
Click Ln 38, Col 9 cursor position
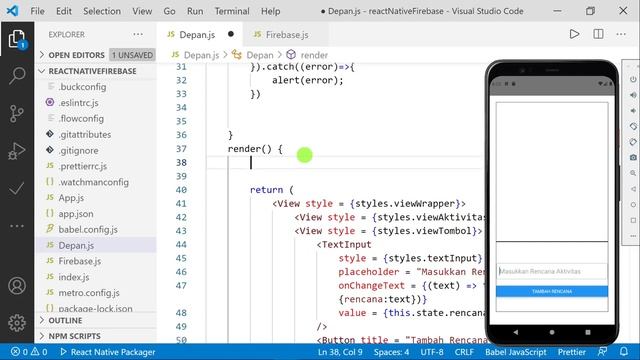[340, 352]
